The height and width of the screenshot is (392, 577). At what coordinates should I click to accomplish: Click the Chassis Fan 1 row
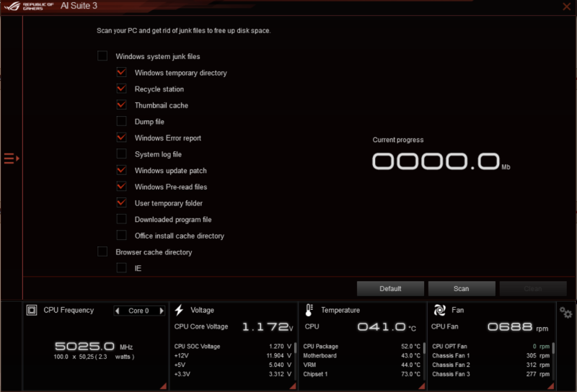491,355
